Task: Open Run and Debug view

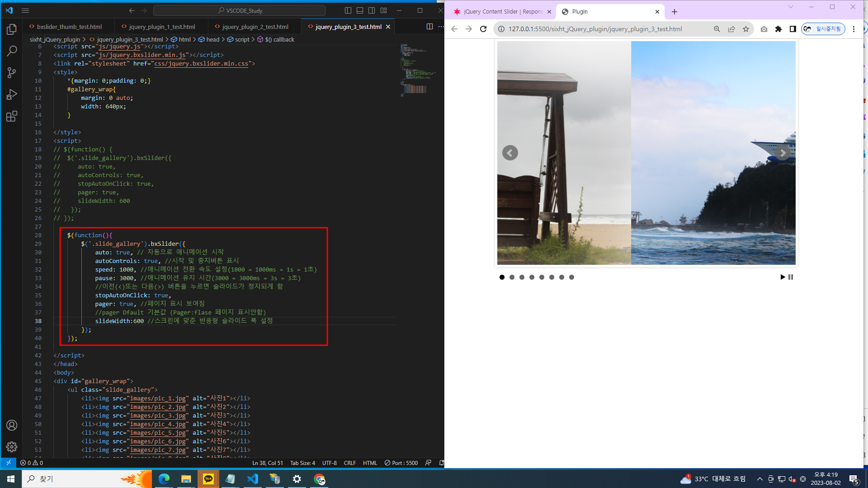Action: click(12, 94)
